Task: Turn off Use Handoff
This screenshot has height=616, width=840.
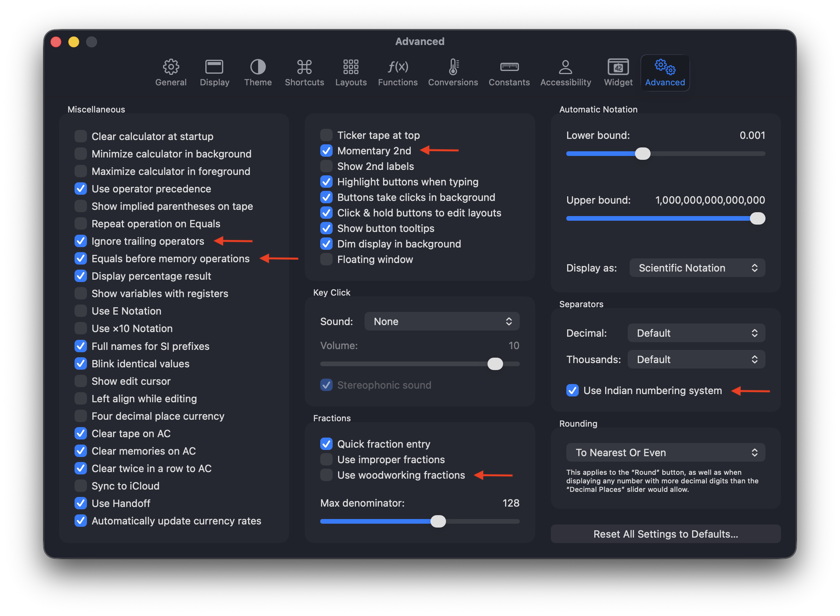Action: point(81,503)
